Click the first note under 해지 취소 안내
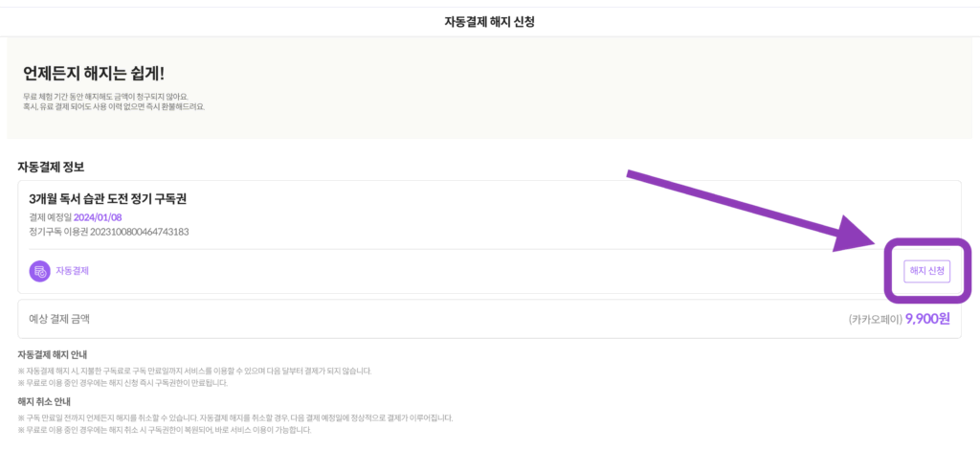This screenshot has width=980, height=451. (234, 417)
